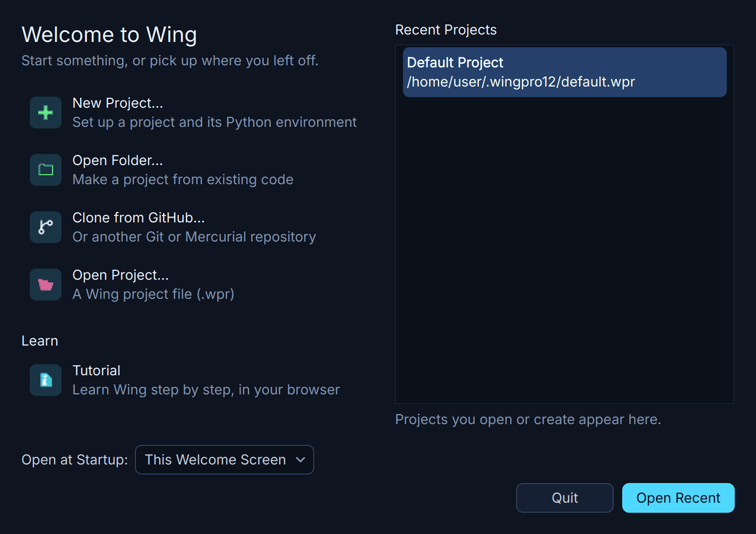Click 'Make a project from existing code'

point(183,179)
